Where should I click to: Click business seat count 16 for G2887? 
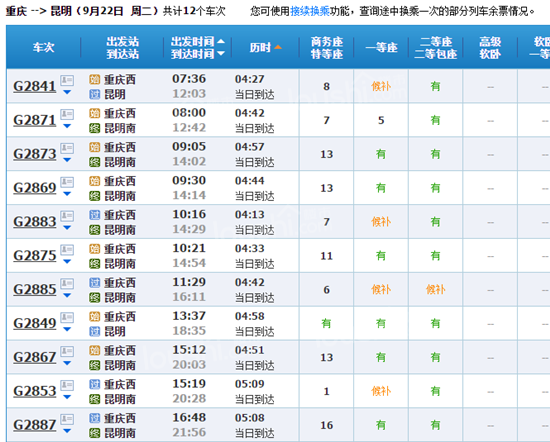[326, 425]
